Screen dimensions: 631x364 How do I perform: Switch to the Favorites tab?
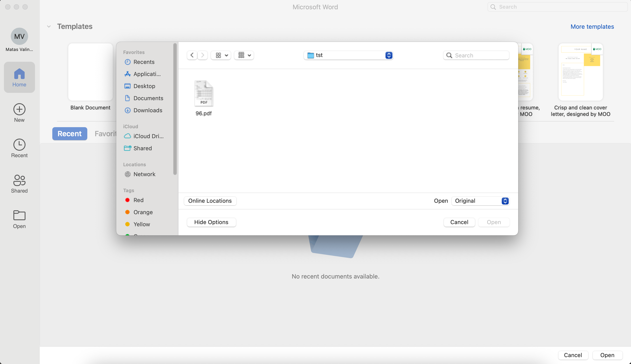click(x=105, y=134)
